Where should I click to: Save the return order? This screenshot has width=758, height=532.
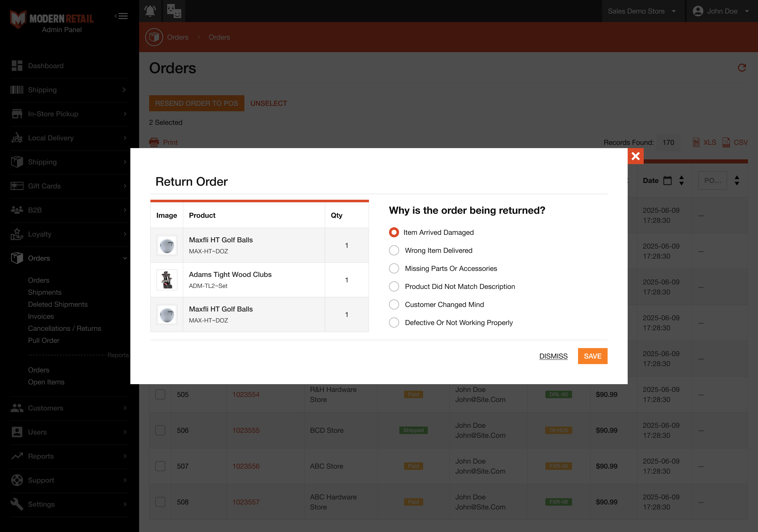pos(593,356)
